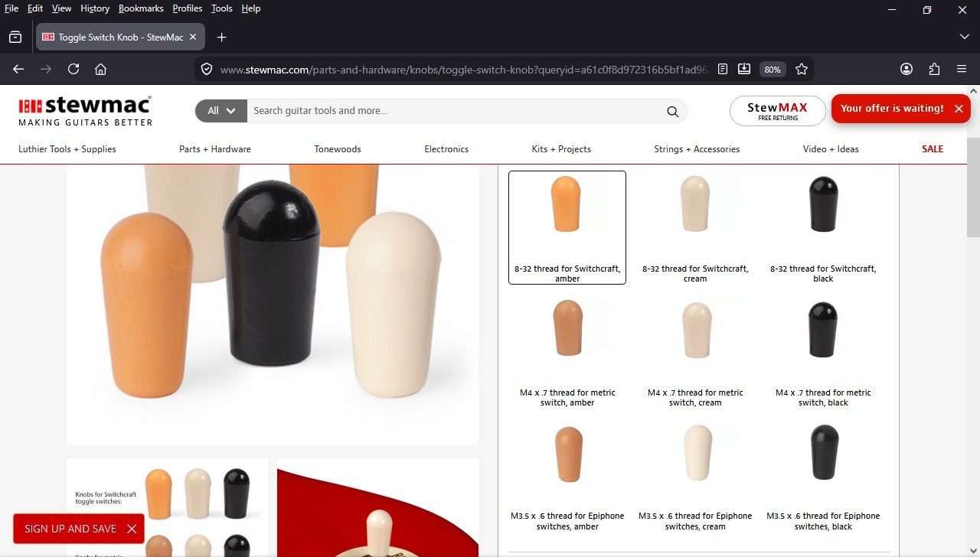
Task: Open the Help menu
Action: [x=250, y=8]
